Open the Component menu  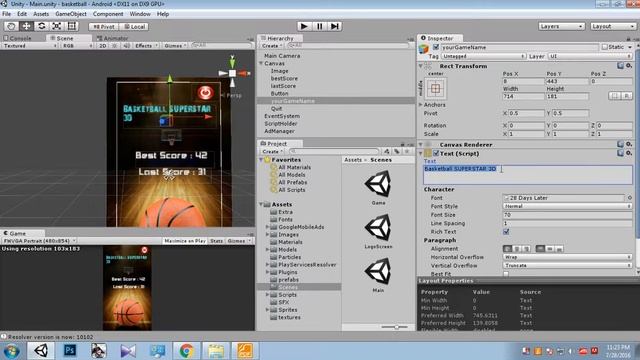108,14
